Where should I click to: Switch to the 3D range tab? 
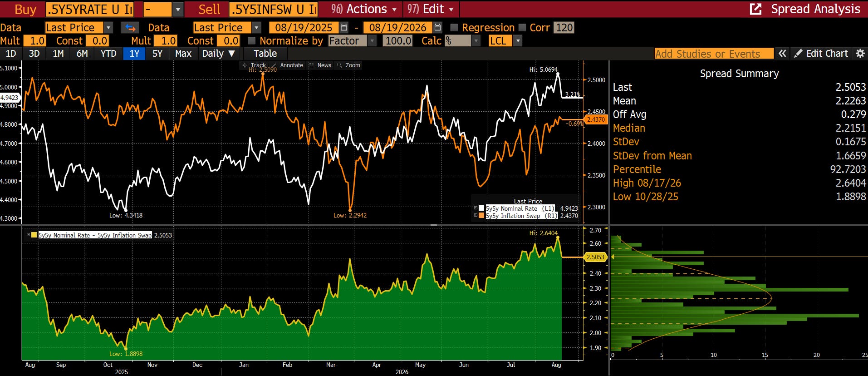(x=34, y=54)
